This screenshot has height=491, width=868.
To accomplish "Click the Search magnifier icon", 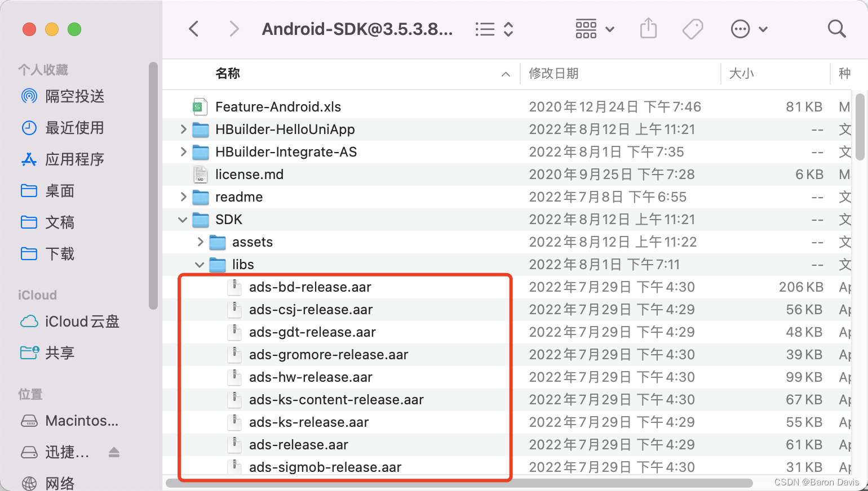I will click(837, 29).
